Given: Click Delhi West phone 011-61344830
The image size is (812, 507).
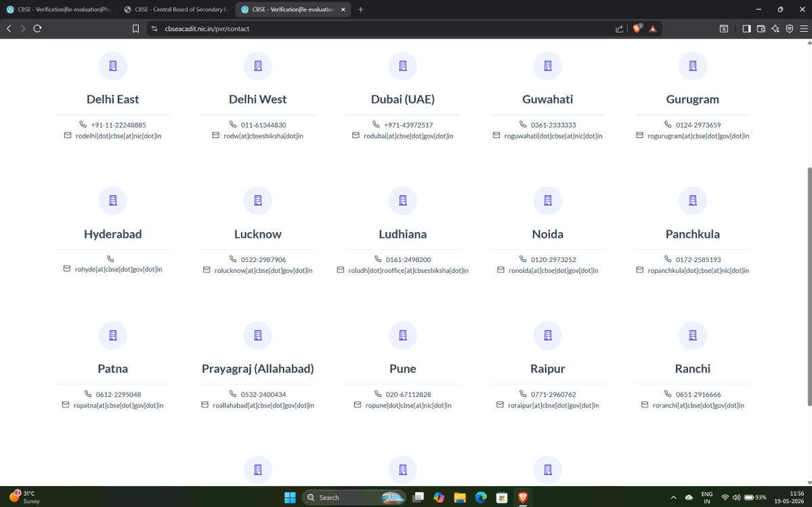Looking at the screenshot, I should (x=263, y=125).
